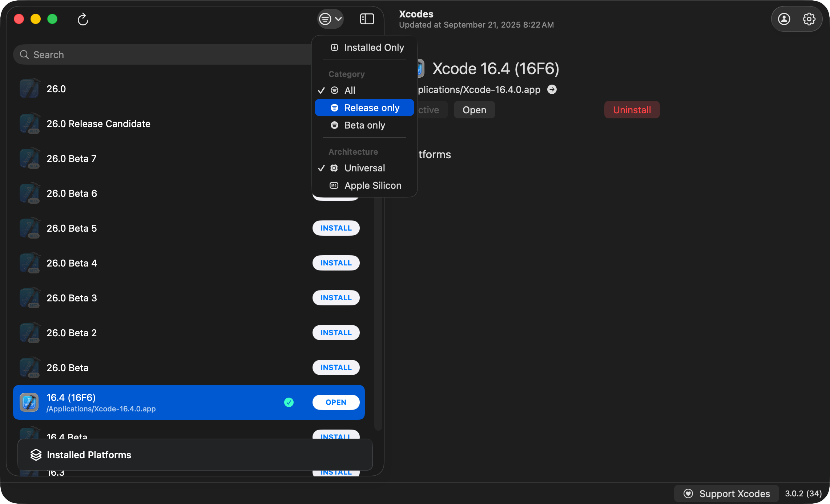Choose Universal architecture option
830x504 pixels.
click(364, 168)
